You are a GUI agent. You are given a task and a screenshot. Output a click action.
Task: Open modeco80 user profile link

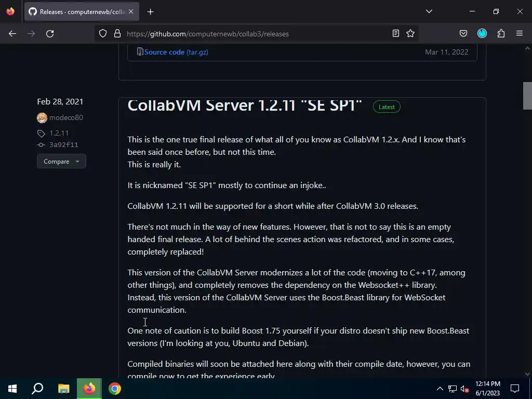point(66,117)
